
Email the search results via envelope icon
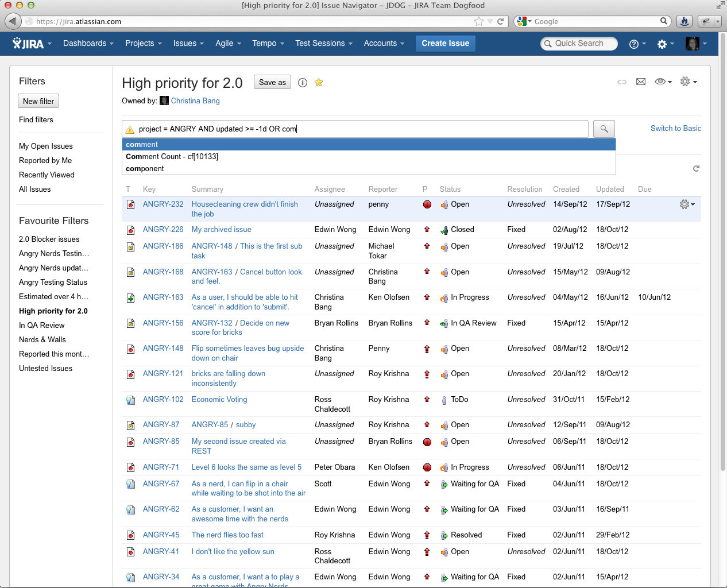point(641,82)
